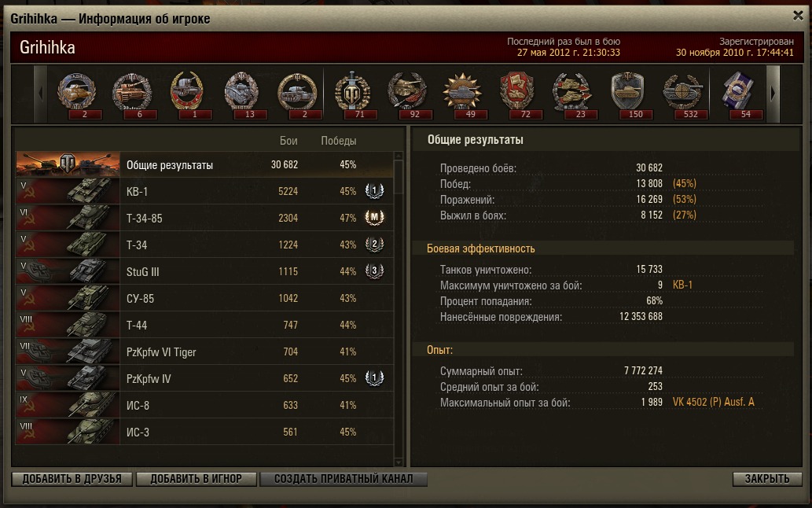Open the red banner medal counted 72

click(x=518, y=94)
